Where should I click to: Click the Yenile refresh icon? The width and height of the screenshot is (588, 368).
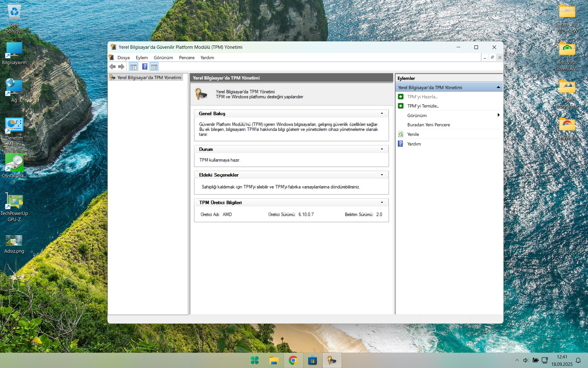[401, 134]
